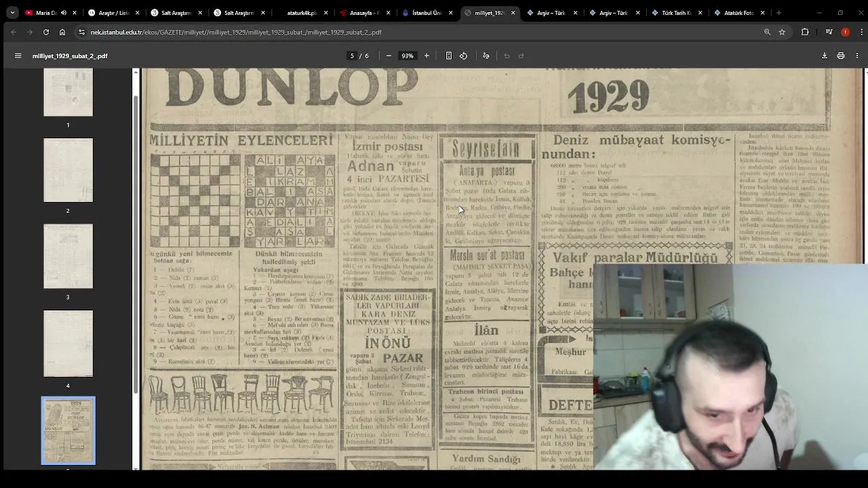The height and width of the screenshot is (488, 868).
Task: Open the browser home page
Action: coord(62,32)
